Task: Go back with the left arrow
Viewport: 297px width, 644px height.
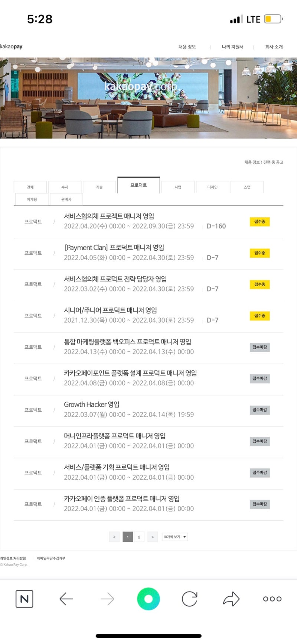Action: click(x=66, y=599)
